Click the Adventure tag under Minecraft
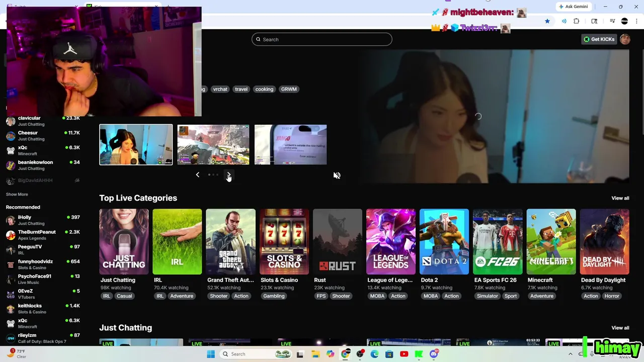This screenshot has height=362, width=644. (542, 296)
